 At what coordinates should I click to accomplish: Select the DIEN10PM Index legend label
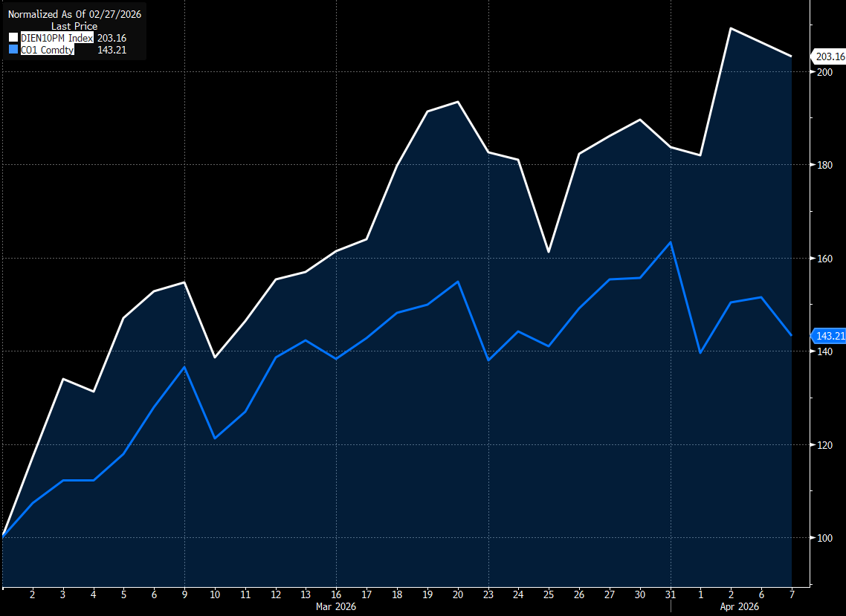click(56, 37)
